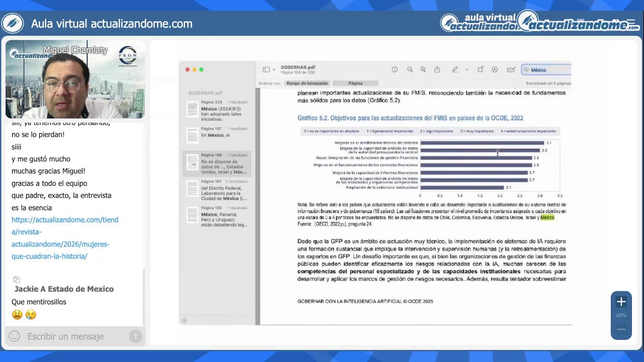
Task: Click the GOBERNAR.pdf window title
Action: tap(298, 67)
